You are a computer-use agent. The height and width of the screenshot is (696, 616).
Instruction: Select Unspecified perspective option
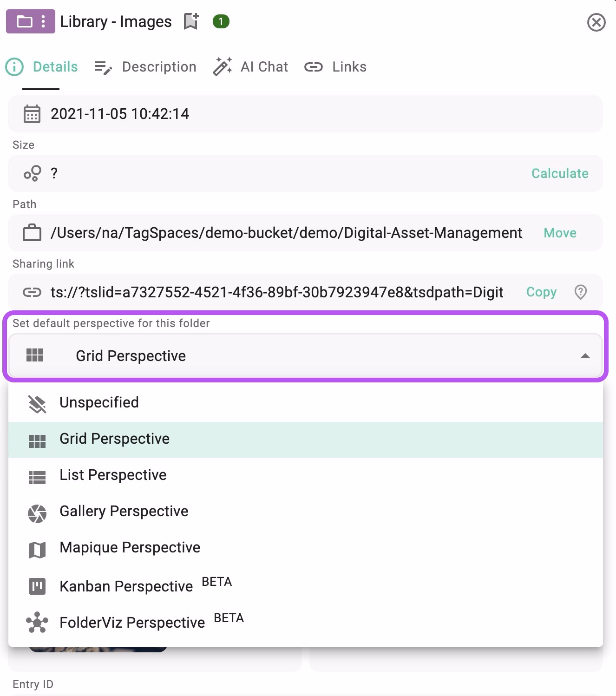point(99,402)
